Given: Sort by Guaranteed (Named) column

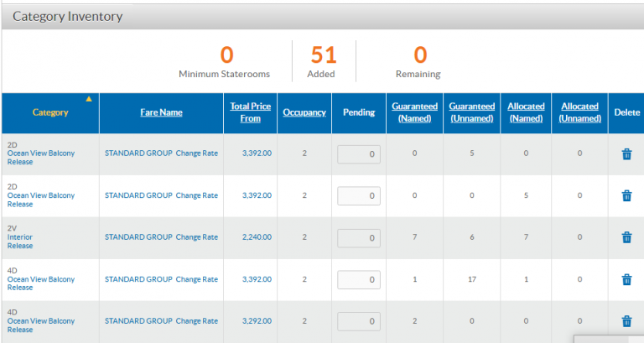Looking at the screenshot, I should point(414,112).
